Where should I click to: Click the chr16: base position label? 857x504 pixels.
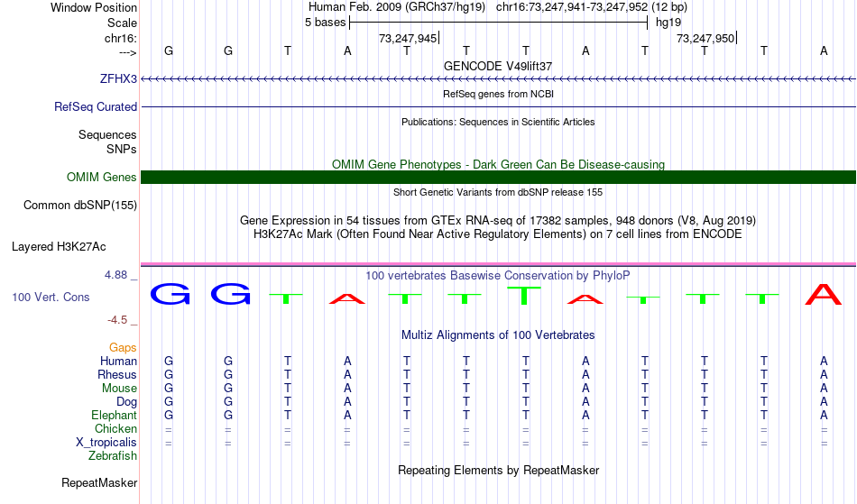[121, 38]
